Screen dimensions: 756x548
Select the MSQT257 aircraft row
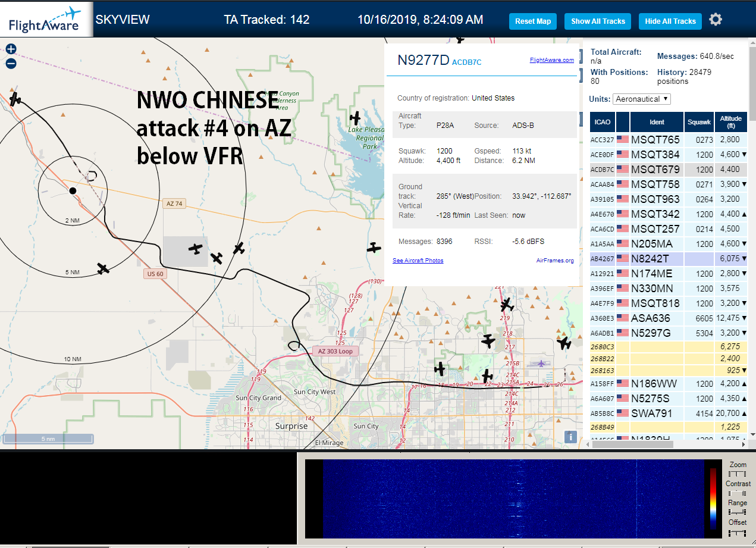pos(669,229)
